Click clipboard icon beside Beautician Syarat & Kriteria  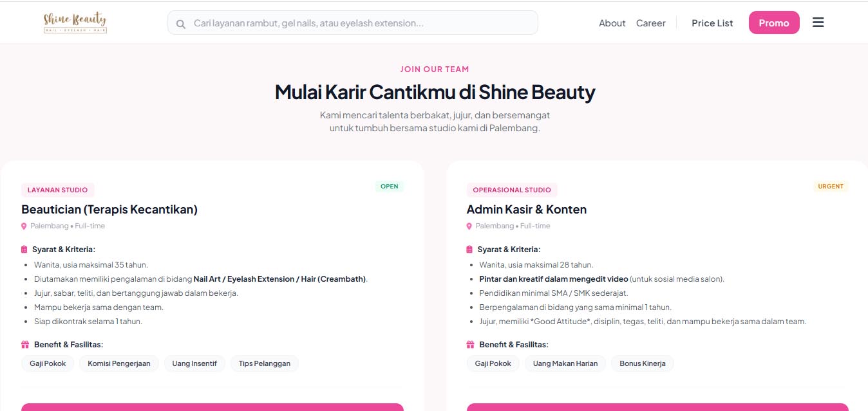click(x=24, y=250)
